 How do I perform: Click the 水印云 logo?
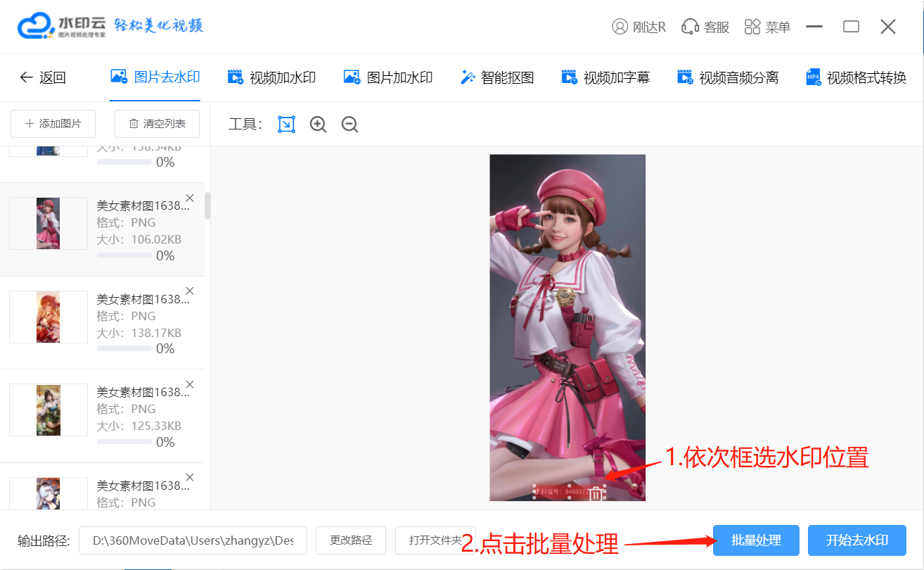[x=62, y=26]
